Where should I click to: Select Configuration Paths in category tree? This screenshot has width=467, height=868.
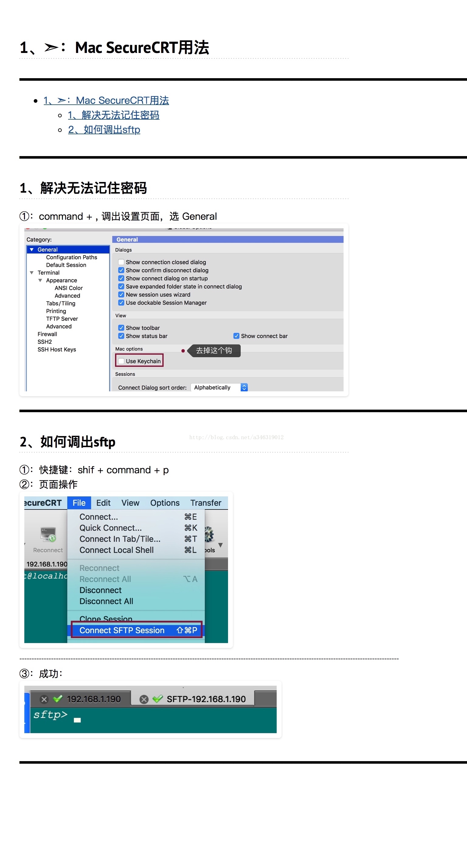pyautogui.click(x=71, y=257)
